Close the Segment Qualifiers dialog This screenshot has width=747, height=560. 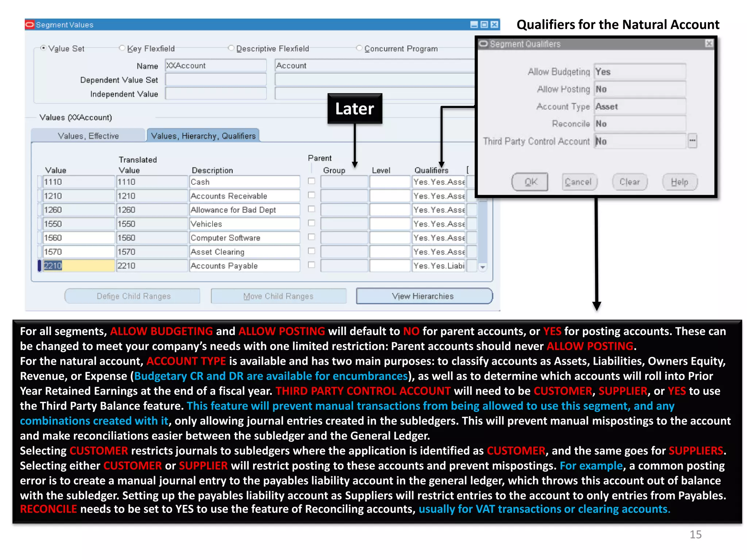[709, 44]
